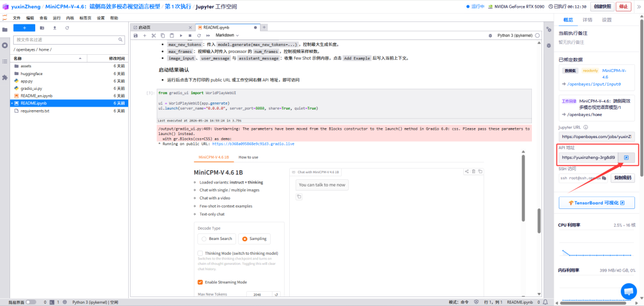This screenshot has width=644, height=306.
Task: Open the property inspector gears icon
Action: 549,30
